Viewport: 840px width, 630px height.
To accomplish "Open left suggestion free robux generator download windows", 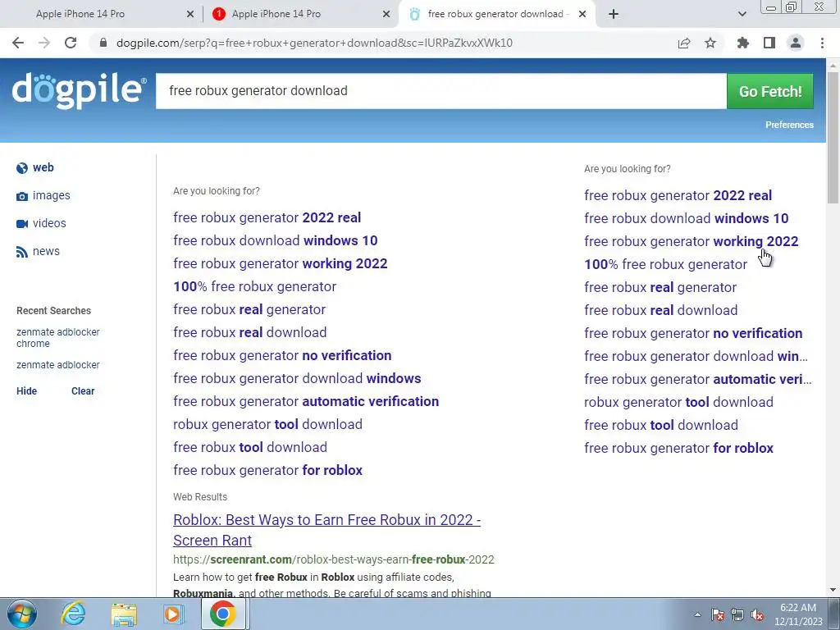I will (297, 378).
